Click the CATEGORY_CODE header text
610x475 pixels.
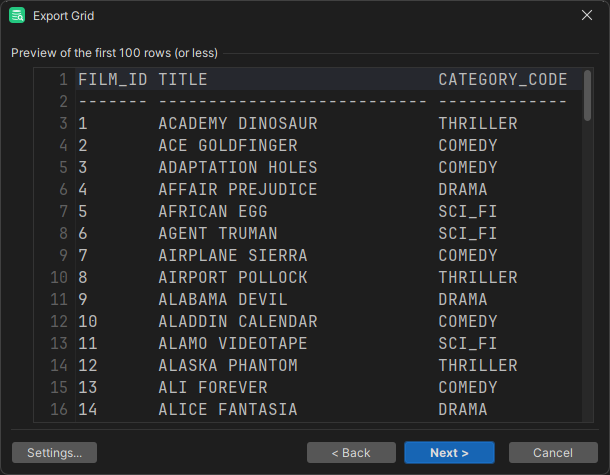tap(502, 80)
